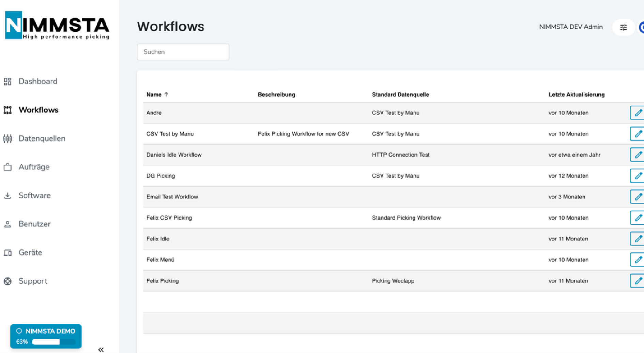Click the Workflows node icon in the sidebar

tap(7, 110)
